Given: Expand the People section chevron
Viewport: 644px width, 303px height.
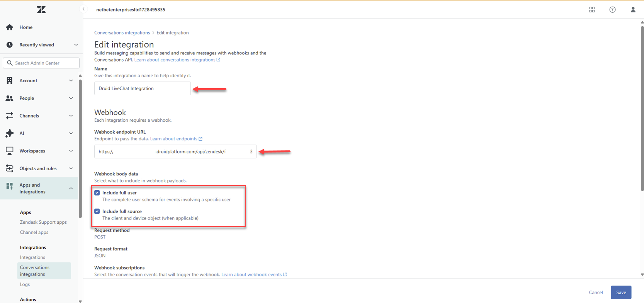Looking at the screenshot, I should 71,98.
